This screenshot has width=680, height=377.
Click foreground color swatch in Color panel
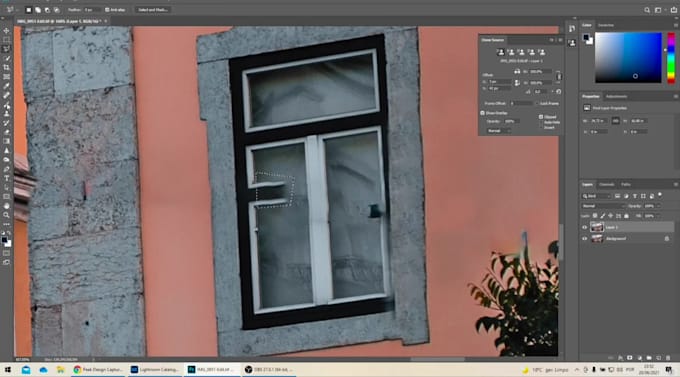pos(586,37)
